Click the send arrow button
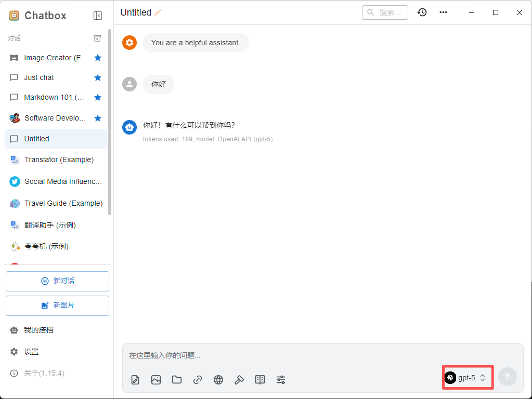 (x=507, y=377)
